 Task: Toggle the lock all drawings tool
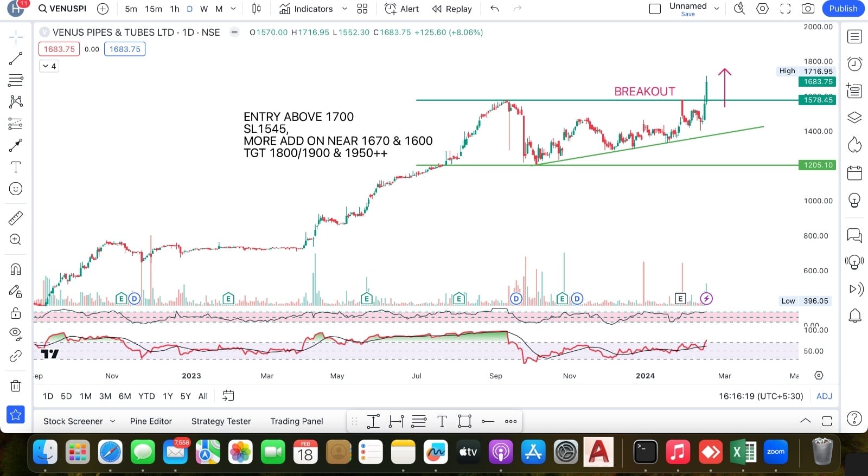coord(16,313)
